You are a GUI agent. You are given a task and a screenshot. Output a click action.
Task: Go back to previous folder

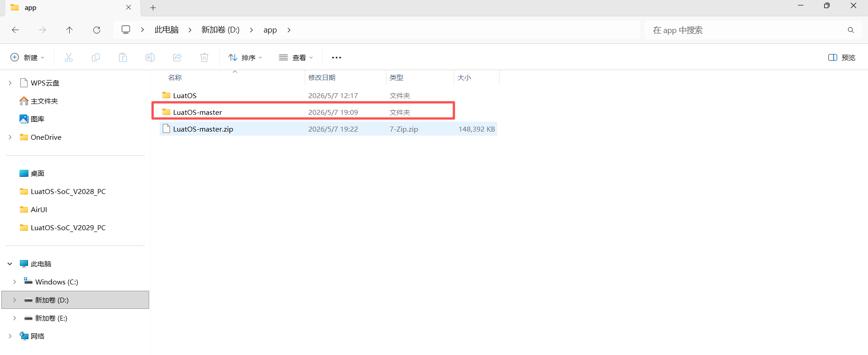[x=15, y=30]
